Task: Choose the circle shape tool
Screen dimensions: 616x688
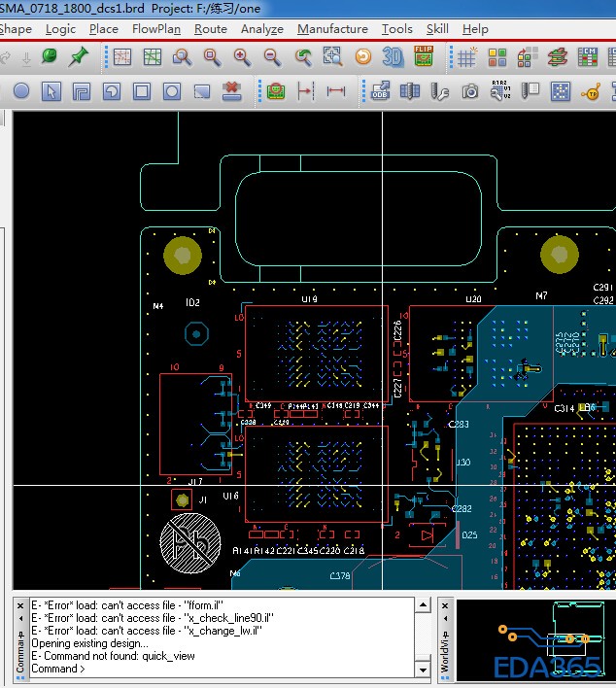Action: 21,92
